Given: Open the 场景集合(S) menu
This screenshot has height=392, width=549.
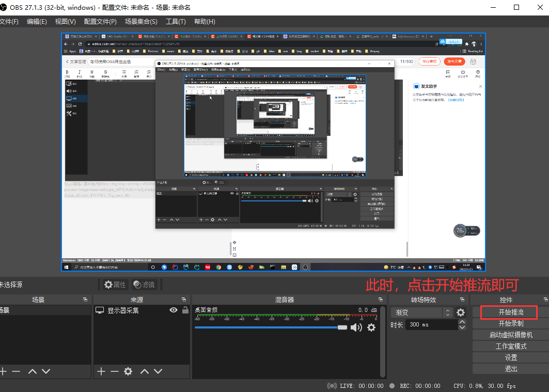Looking at the screenshot, I should click(x=141, y=22).
